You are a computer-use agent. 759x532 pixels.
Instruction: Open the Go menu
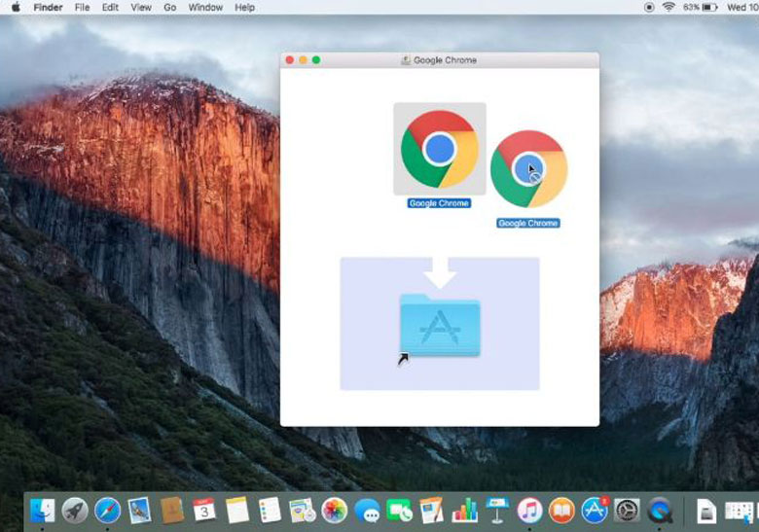point(170,7)
